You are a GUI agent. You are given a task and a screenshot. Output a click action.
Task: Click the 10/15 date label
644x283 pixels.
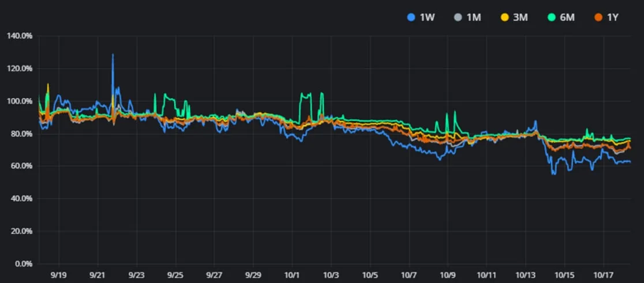pos(564,274)
